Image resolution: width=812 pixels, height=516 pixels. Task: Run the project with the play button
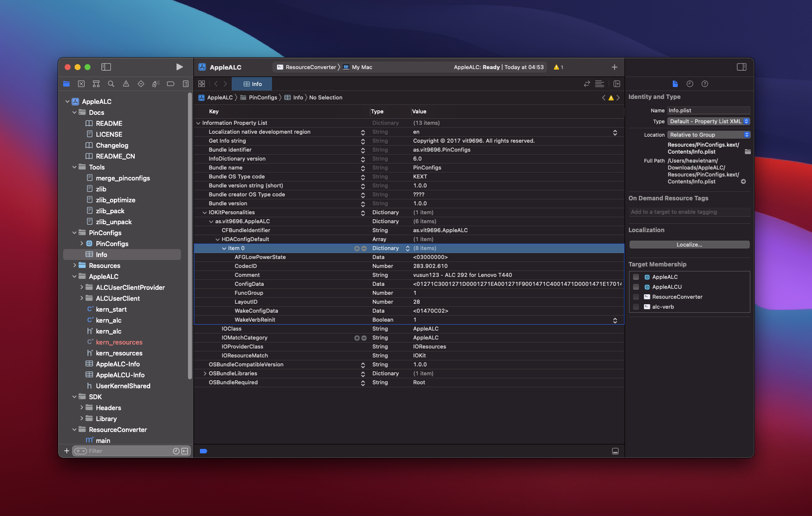pyautogui.click(x=180, y=67)
